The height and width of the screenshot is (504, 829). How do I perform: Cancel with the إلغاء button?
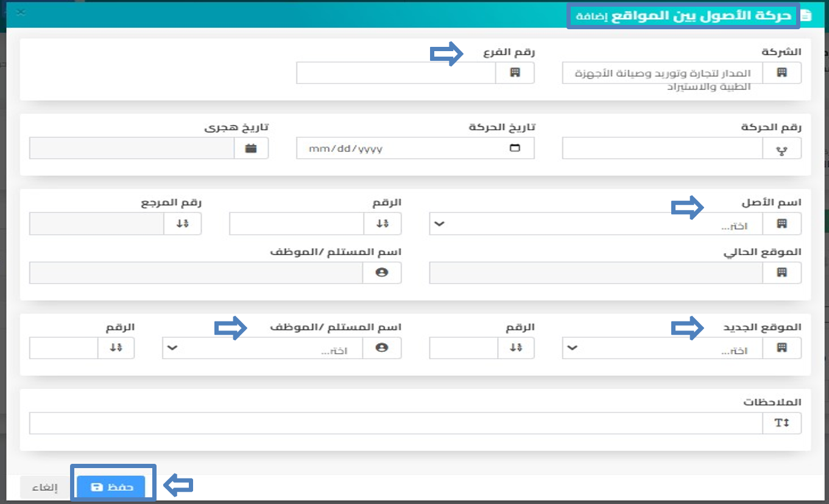point(44,488)
